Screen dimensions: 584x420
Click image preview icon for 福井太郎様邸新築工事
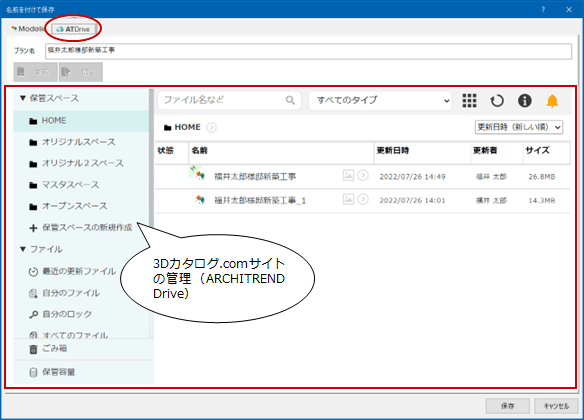[x=348, y=175]
